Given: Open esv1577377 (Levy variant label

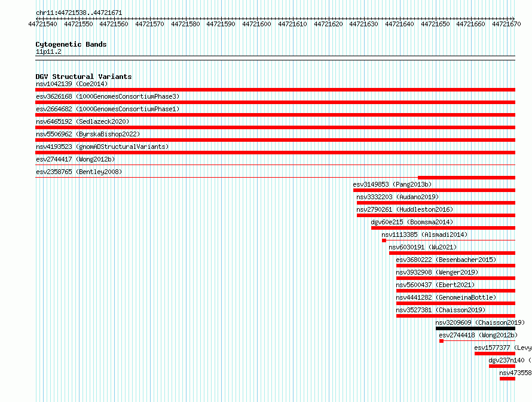Looking at the screenshot, I should pos(503,348).
